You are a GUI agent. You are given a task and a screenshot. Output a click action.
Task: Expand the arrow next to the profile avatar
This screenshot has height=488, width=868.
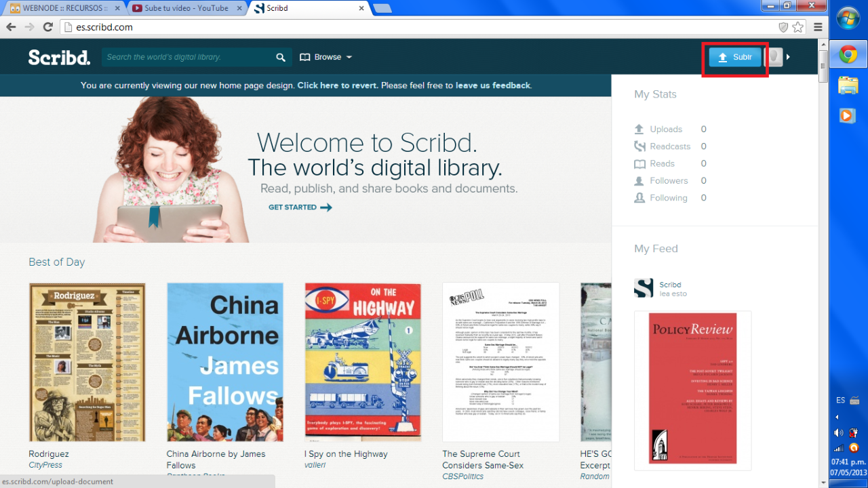(789, 57)
